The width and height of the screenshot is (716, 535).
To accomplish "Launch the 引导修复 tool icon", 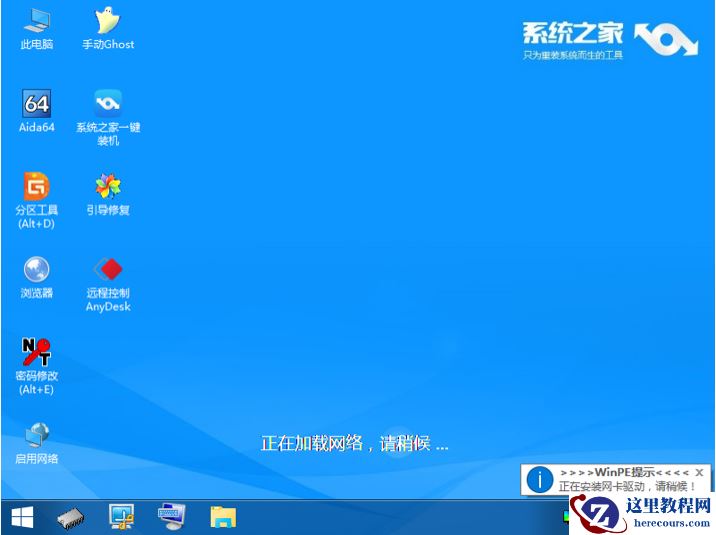I will pos(108,194).
